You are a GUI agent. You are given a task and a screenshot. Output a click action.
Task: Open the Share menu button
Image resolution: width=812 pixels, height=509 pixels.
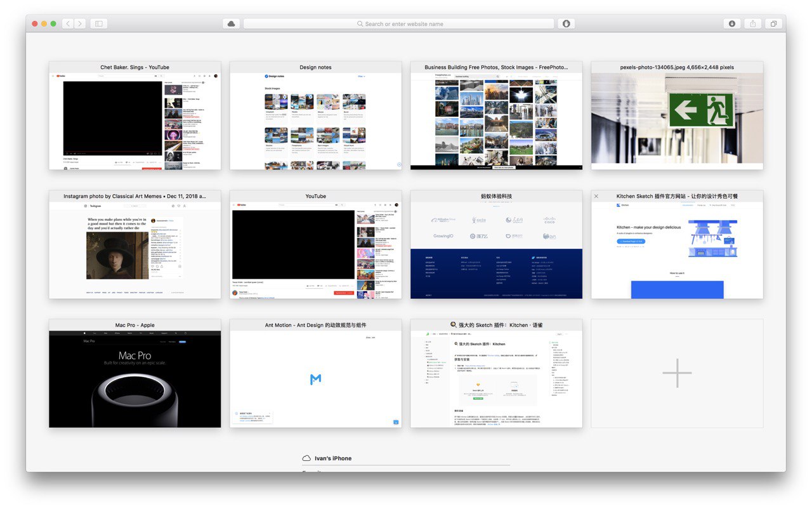(753, 23)
